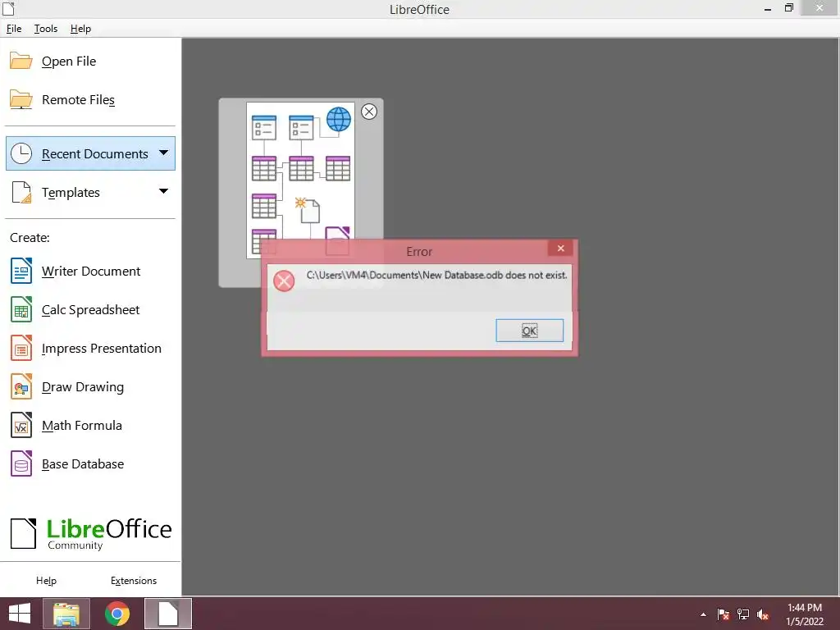Click LibreOffice taskbar icon
Viewport: 840px width, 630px height.
(168, 614)
